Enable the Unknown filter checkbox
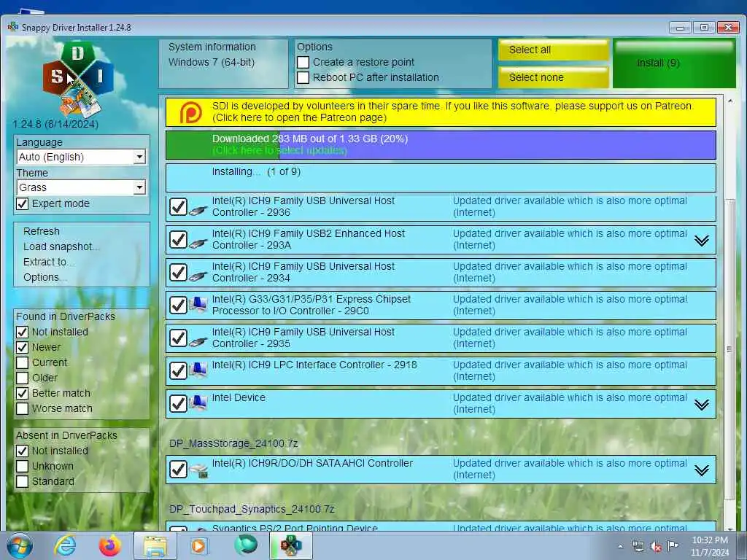Viewport: 747px width, 560px height. click(x=23, y=466)
